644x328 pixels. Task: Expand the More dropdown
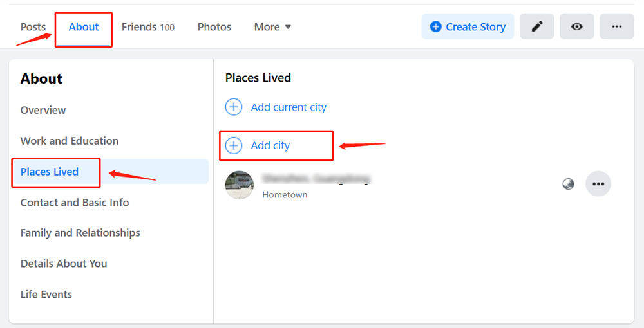(x=272, y=27)
